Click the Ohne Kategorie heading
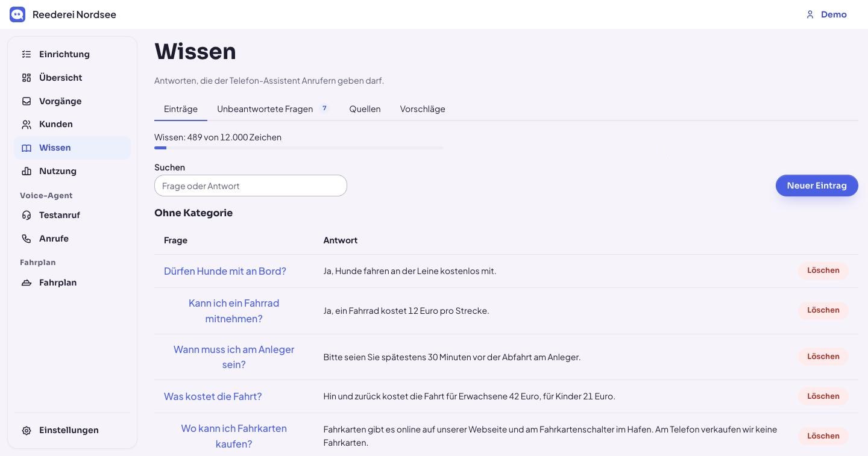The width and height of the screenshot is (868, 456). click(x=193, y=213)
